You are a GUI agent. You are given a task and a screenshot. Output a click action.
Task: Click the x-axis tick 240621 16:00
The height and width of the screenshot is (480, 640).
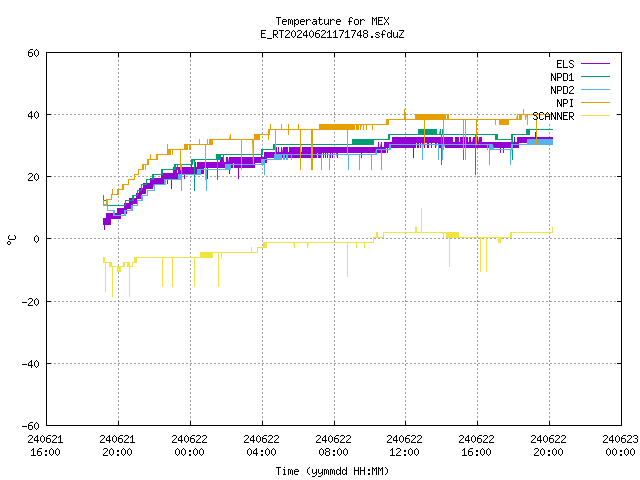(x=45, y=446)
